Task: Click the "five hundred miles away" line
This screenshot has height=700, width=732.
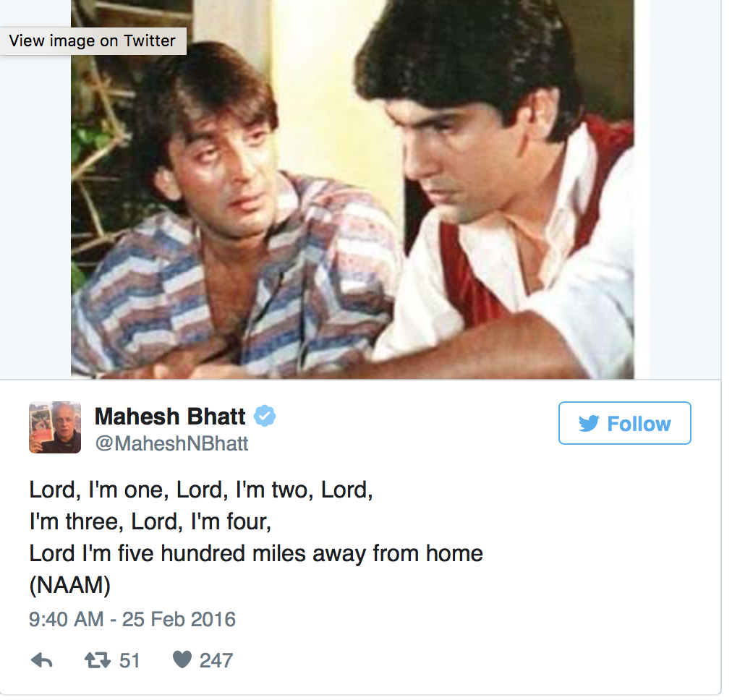Action: point(256,553)
